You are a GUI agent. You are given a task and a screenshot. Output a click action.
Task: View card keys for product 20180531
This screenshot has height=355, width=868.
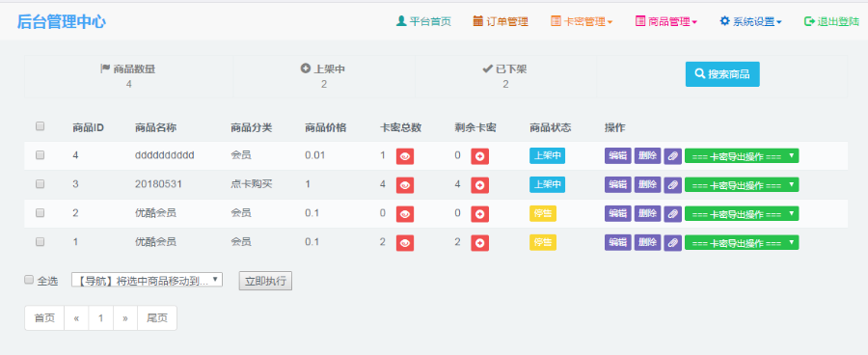(x=405, y=185)
